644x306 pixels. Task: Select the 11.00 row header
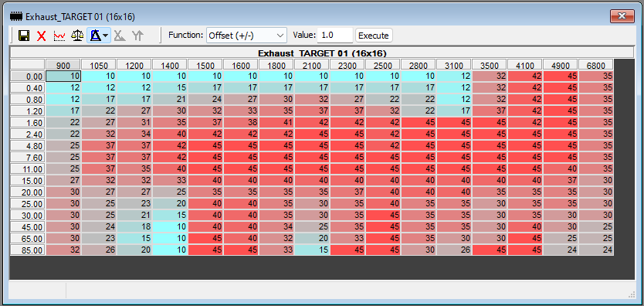(28, 168)
